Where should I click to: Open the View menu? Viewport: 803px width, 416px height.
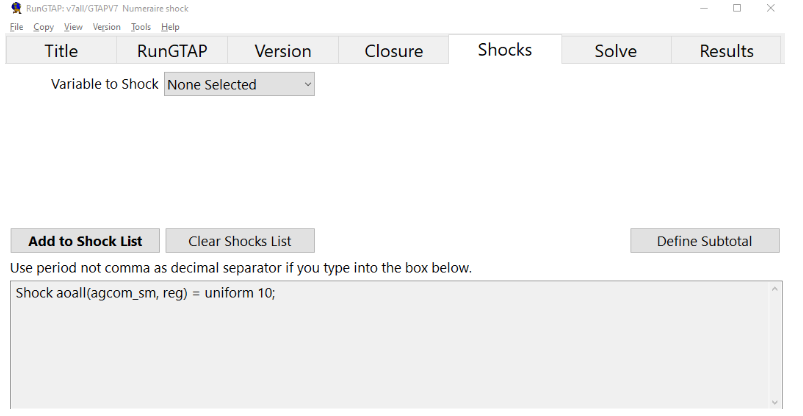click(73, 27)
